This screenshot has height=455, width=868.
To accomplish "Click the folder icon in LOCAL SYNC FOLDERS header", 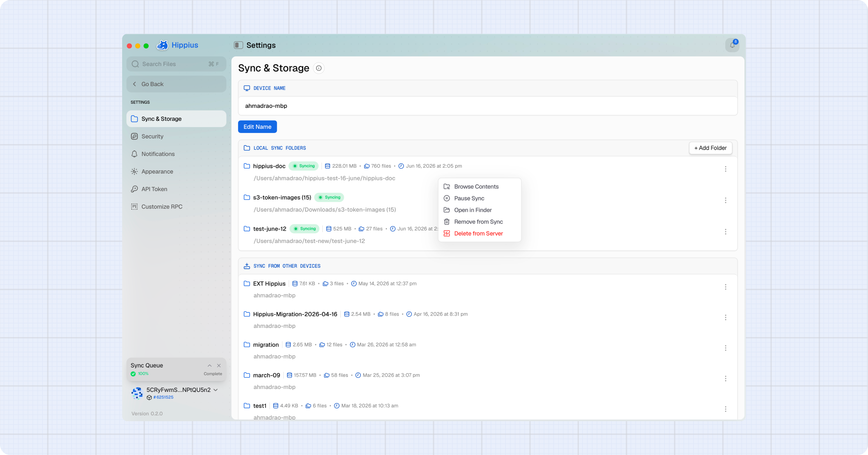I will [247, 148].
